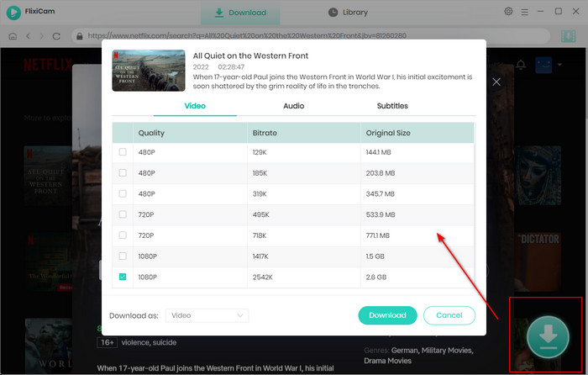Click the padlock icon in address bar
Viewport: 588px width, 375px height.
click(80, 36)
